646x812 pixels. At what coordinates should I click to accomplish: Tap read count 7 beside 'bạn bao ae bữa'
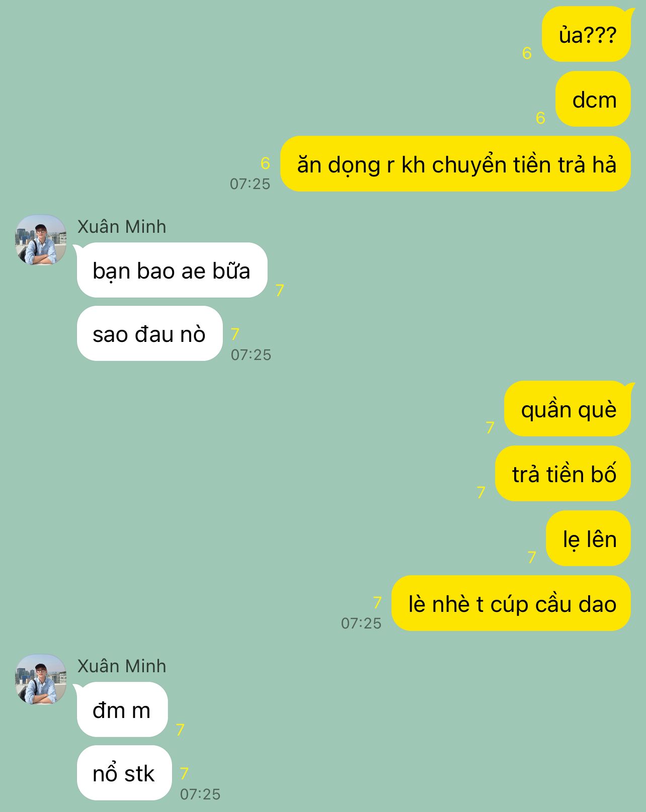(x=280, y=290)
